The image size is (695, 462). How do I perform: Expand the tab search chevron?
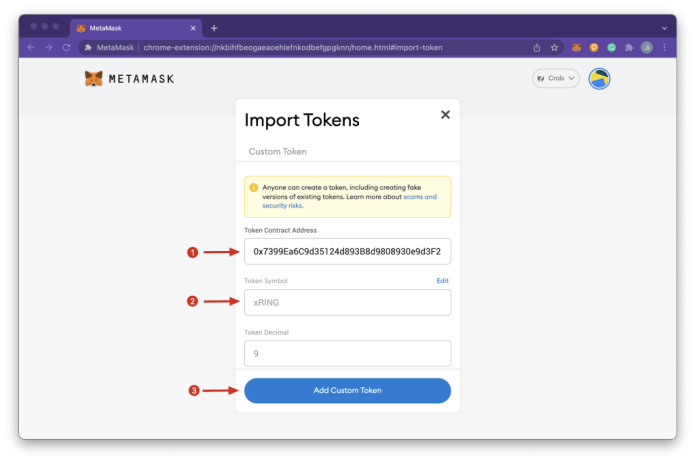664,28
